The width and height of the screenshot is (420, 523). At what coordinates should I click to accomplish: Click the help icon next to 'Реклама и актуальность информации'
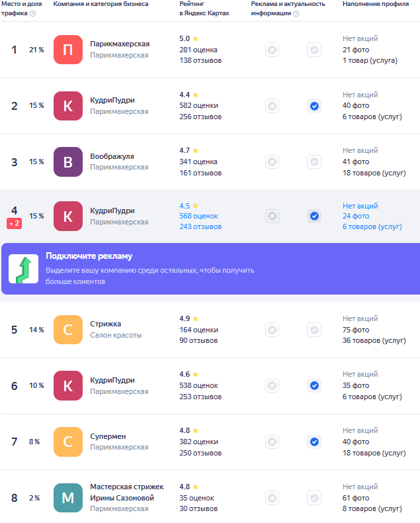click(296, 14)
